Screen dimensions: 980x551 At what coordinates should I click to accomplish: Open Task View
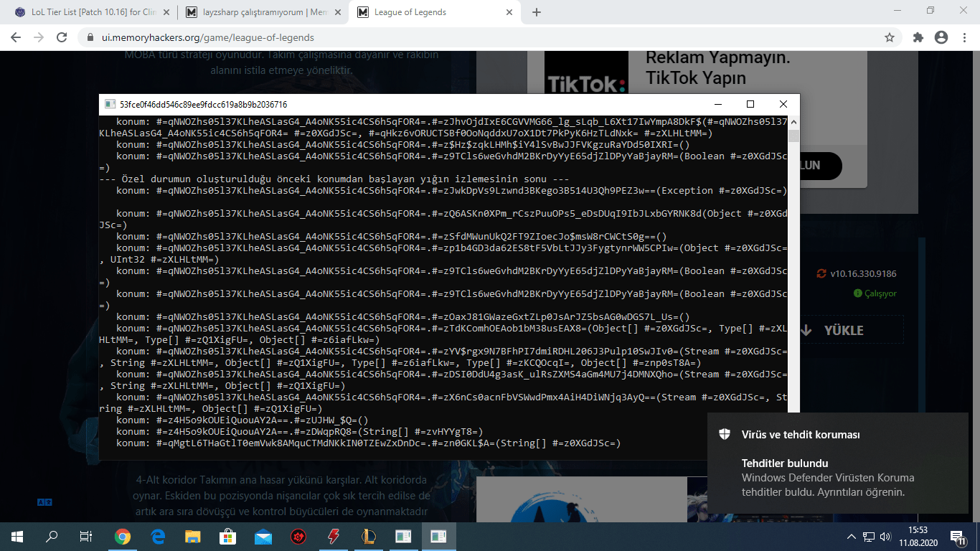(86, 536)
